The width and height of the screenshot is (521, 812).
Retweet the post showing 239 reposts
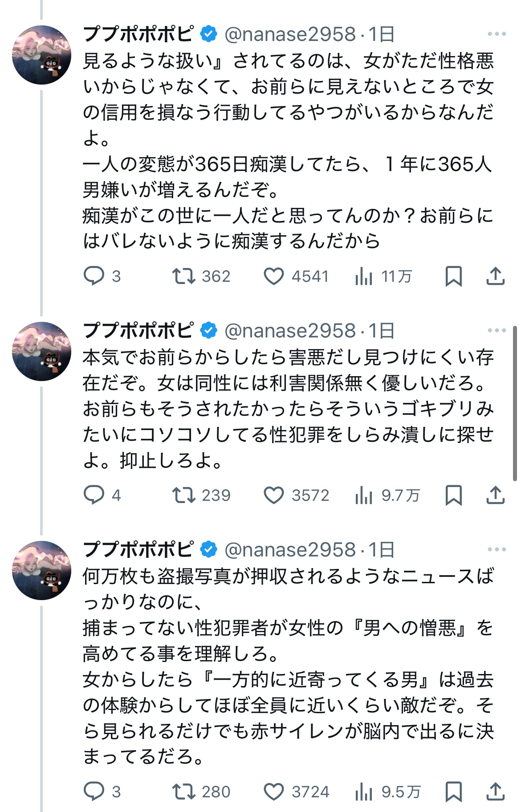184,495
